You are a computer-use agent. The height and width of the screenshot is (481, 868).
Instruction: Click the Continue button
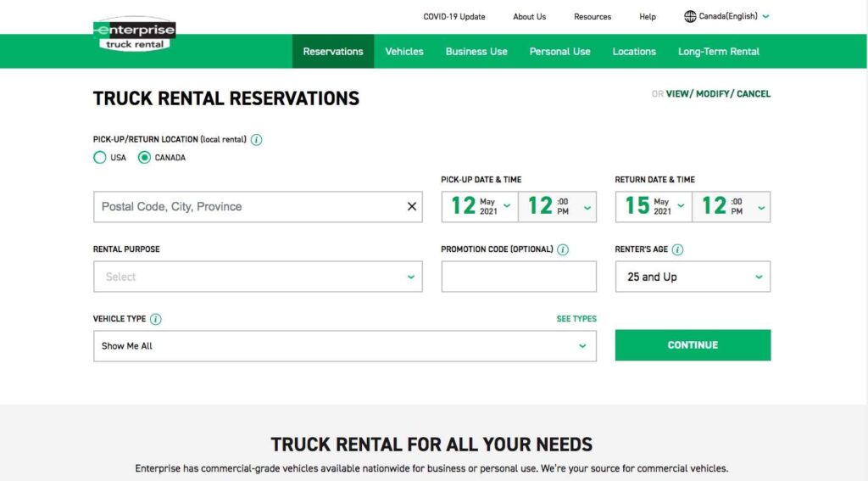click(x=693, y=345)
